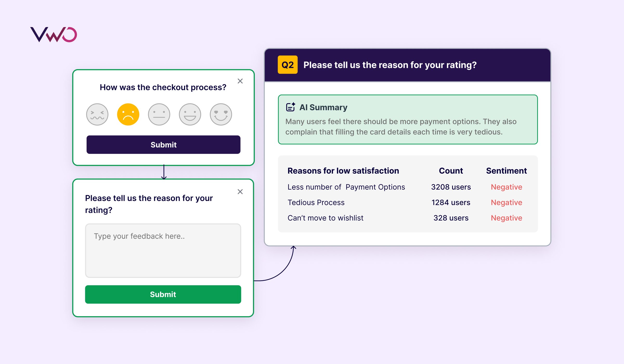This screenshot has height=364, width=624.
Task: Select the very dissatisfied squinting emoji
Action: pos(97,114)
